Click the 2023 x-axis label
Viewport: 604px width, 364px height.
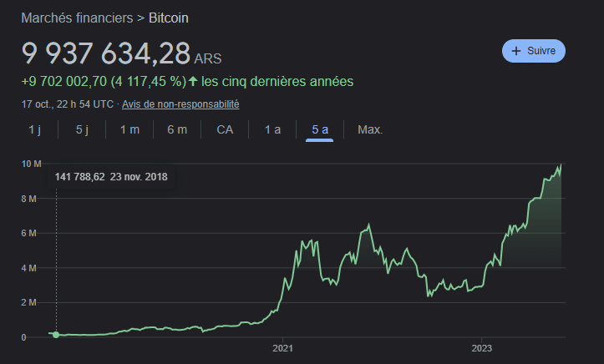481,348
